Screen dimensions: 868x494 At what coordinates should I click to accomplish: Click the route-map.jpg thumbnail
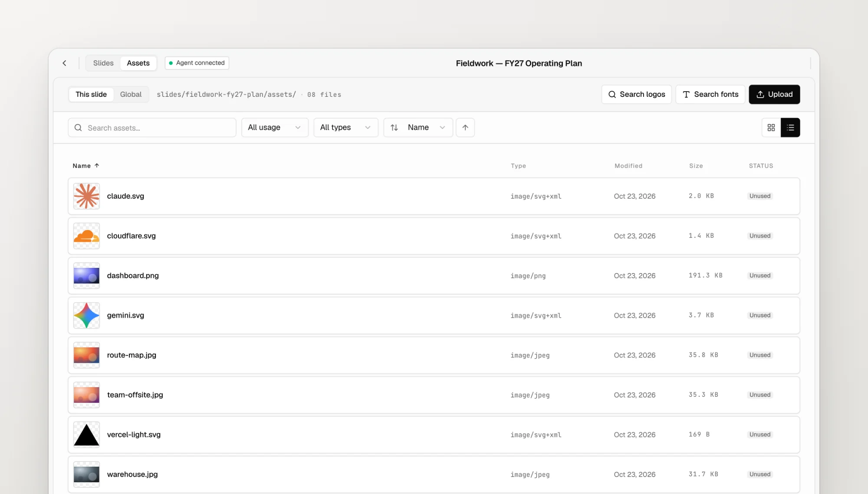tap(86, 355)
